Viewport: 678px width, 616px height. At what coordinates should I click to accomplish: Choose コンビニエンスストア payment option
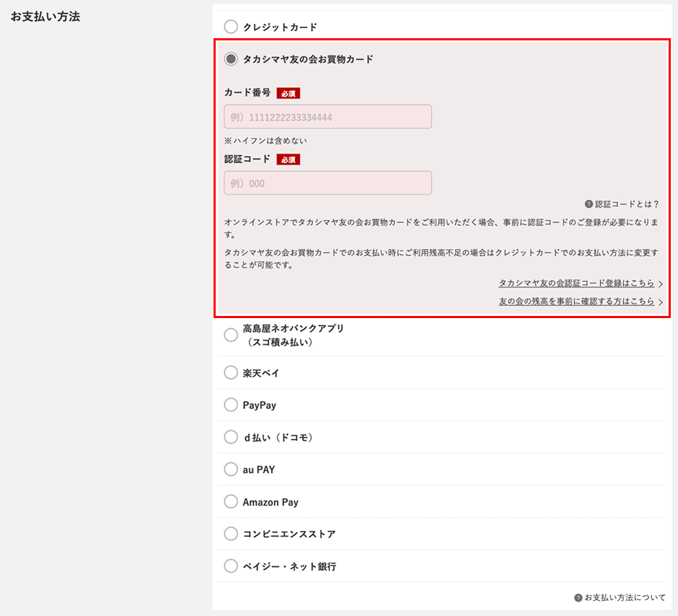231,533
